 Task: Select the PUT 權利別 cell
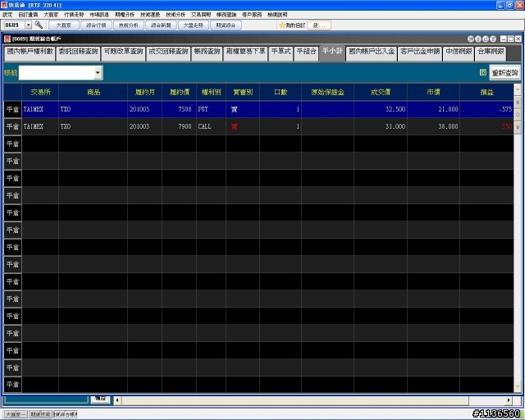click(211, 109)
